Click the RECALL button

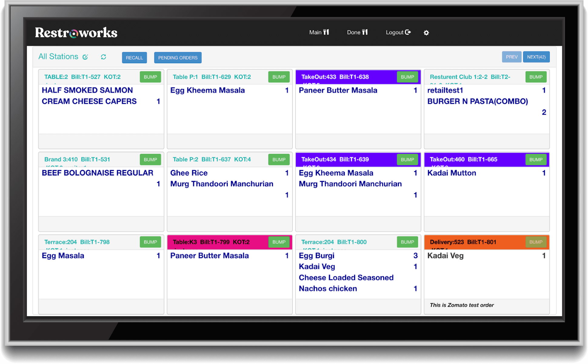[134, 58]
